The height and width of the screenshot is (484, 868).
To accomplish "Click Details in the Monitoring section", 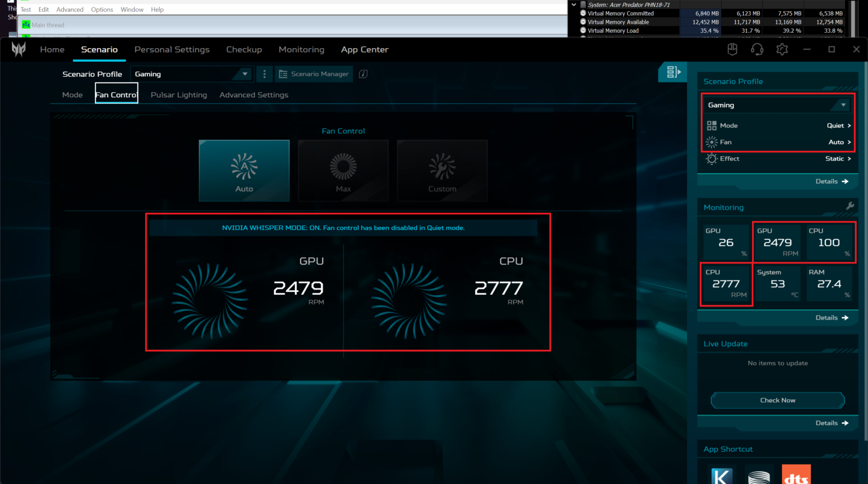I will click(x=831, y=318).
